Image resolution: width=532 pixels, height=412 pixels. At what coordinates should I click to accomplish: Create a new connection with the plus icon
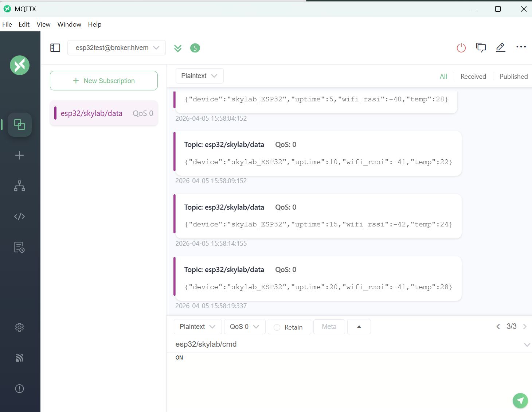pyautogui.click(x=20, y=155)
